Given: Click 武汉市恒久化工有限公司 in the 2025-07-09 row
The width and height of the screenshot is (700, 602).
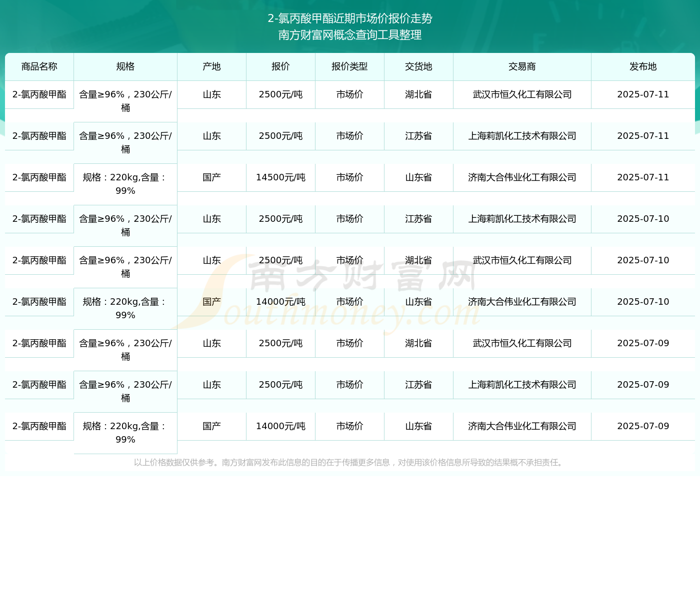Looking at the screenshot, I should 522,343.
